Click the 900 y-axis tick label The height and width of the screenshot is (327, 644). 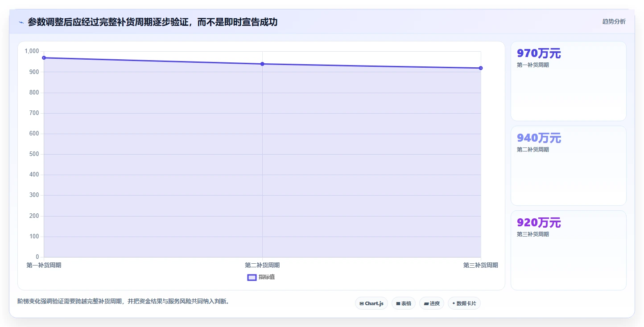34,72
